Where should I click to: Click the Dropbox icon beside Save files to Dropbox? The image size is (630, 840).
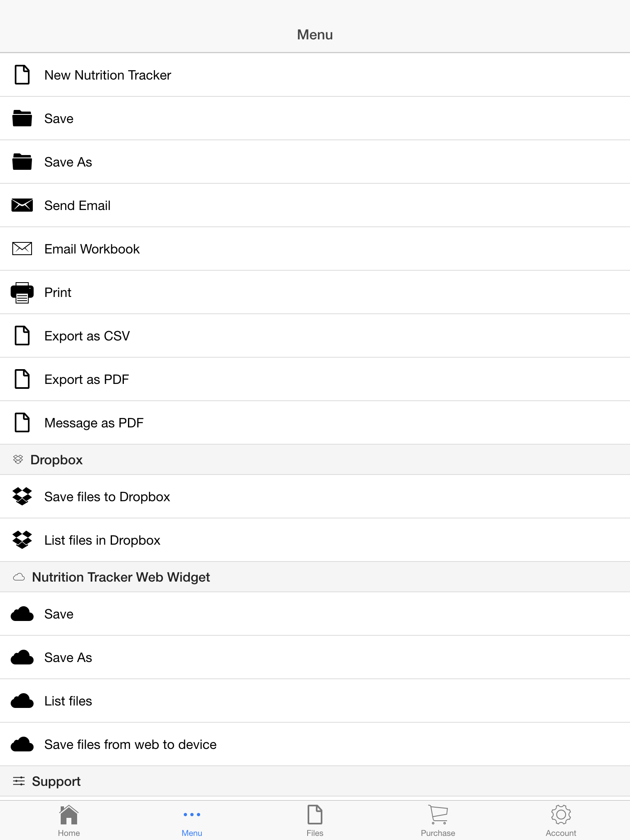click(x=22, y=496)
